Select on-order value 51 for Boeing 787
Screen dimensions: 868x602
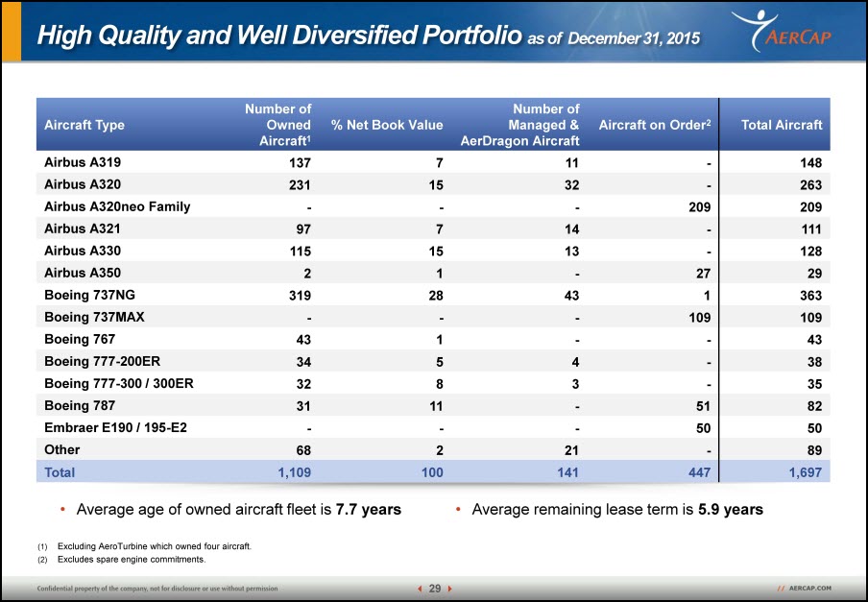tap(704, 406)
